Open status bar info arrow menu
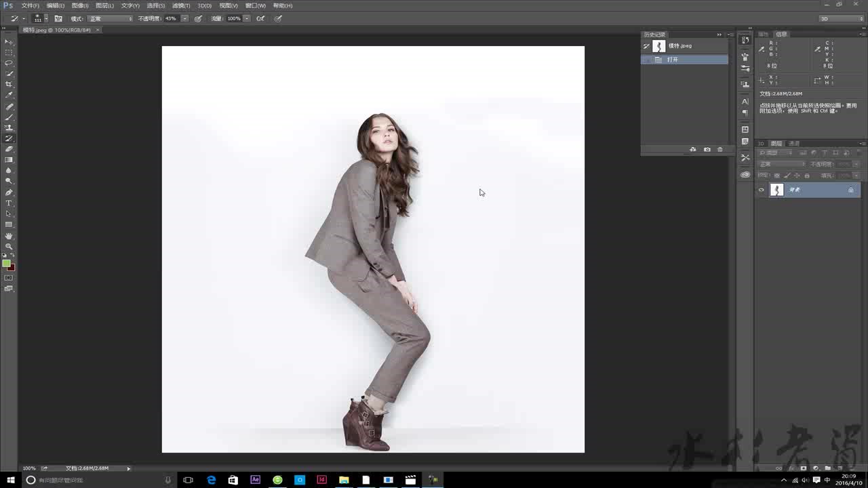868x488 pixels. click(128, 468)
